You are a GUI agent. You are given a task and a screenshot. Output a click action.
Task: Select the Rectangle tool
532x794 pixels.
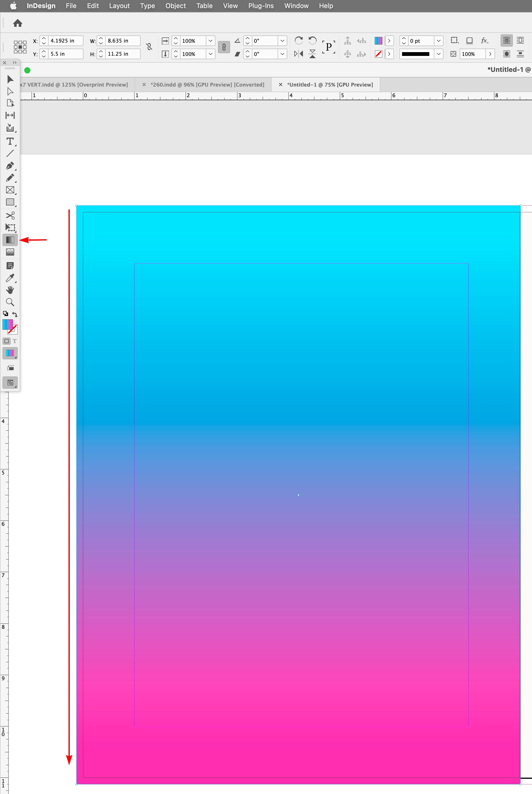pos(10,202)
